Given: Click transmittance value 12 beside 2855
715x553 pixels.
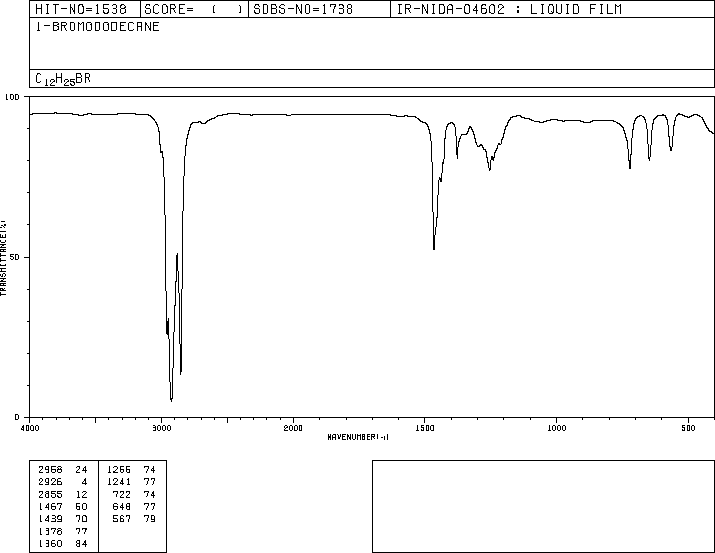Looking at the screenshot, I should (81, 494).
